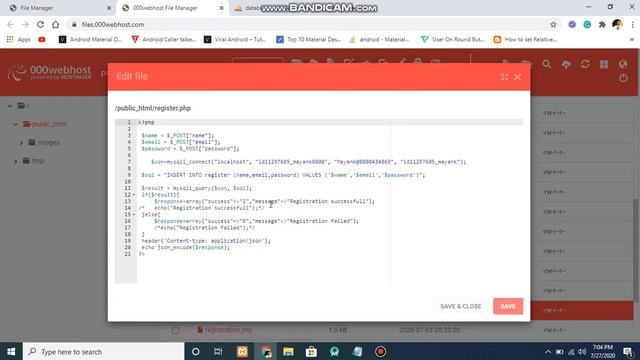Select the public_html folder in tree

(x=45, y=124)
